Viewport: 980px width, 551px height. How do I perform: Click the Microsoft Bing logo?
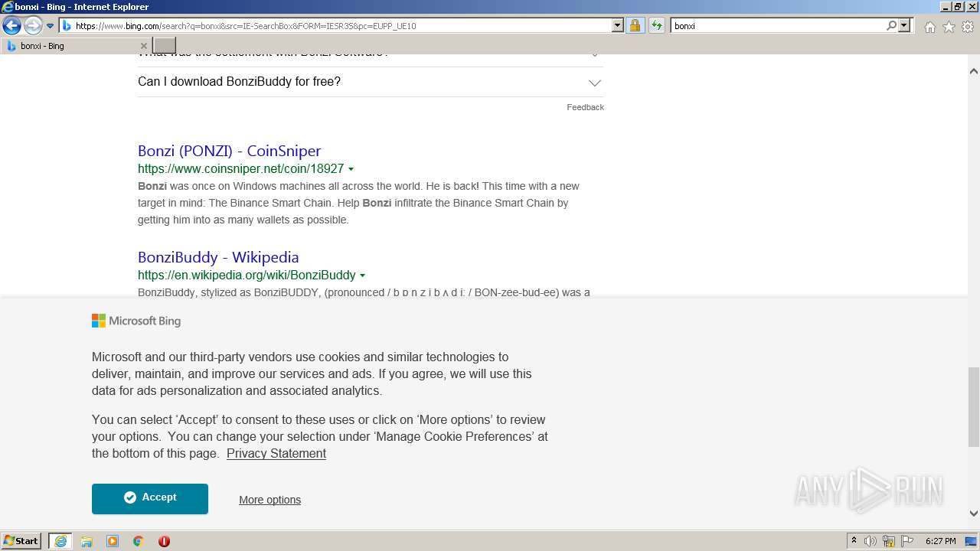pos(136,321)
